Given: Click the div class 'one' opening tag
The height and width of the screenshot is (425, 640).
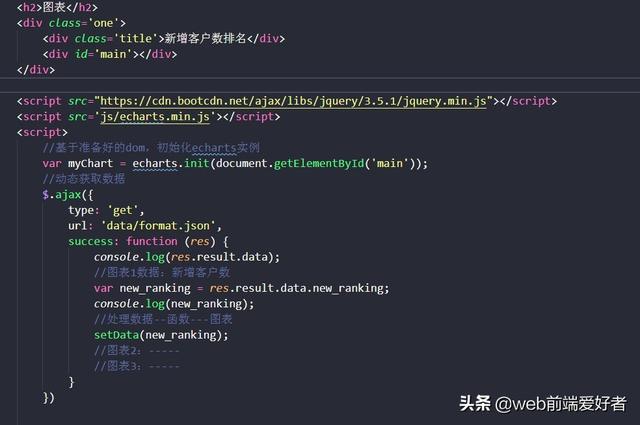Looking at the screenshot, I should 71,23.
